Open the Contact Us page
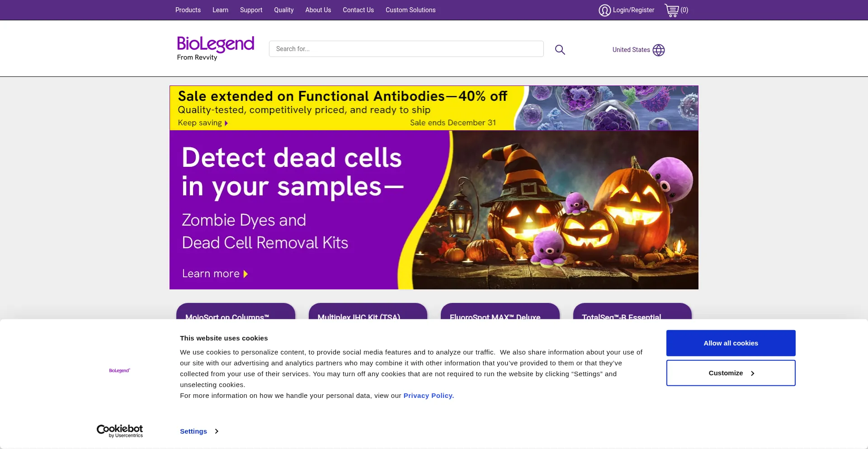The image size is (868, 449). pyautogui.click(x=358, y=10)
